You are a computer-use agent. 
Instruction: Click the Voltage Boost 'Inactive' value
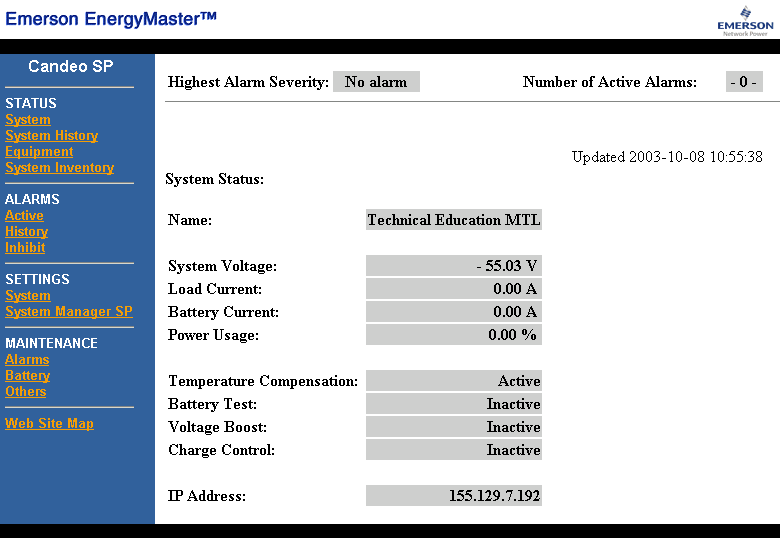point(454,427)
